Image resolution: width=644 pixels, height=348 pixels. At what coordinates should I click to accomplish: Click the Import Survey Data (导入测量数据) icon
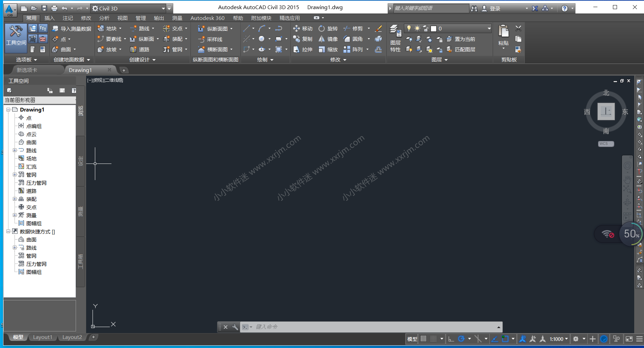coord(72,29)
